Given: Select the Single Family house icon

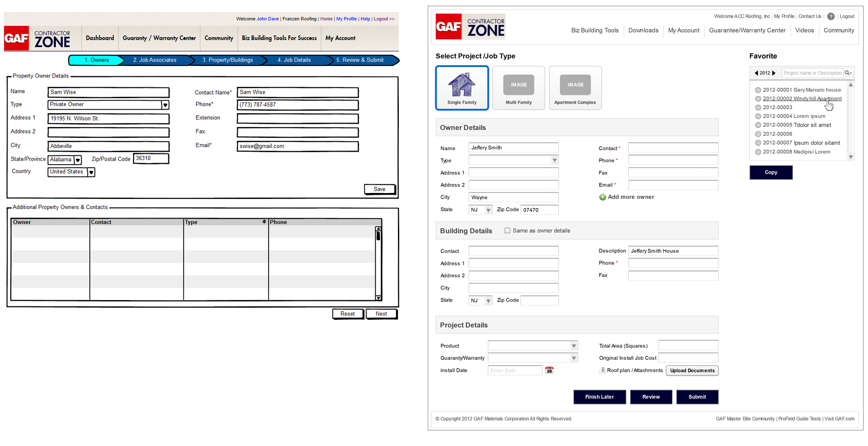Looking at the screenshot, I should 462,85.
